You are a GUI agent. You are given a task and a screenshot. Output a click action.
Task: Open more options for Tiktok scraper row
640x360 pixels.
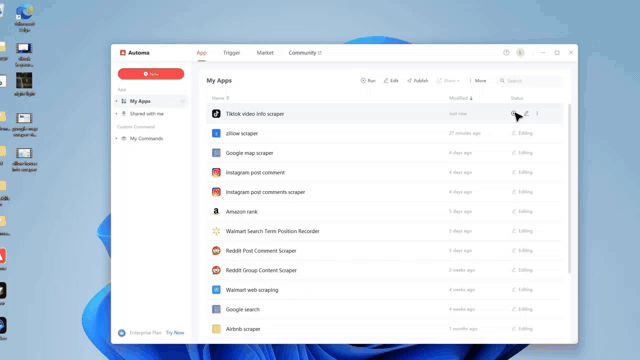click(x=537, y=113)
